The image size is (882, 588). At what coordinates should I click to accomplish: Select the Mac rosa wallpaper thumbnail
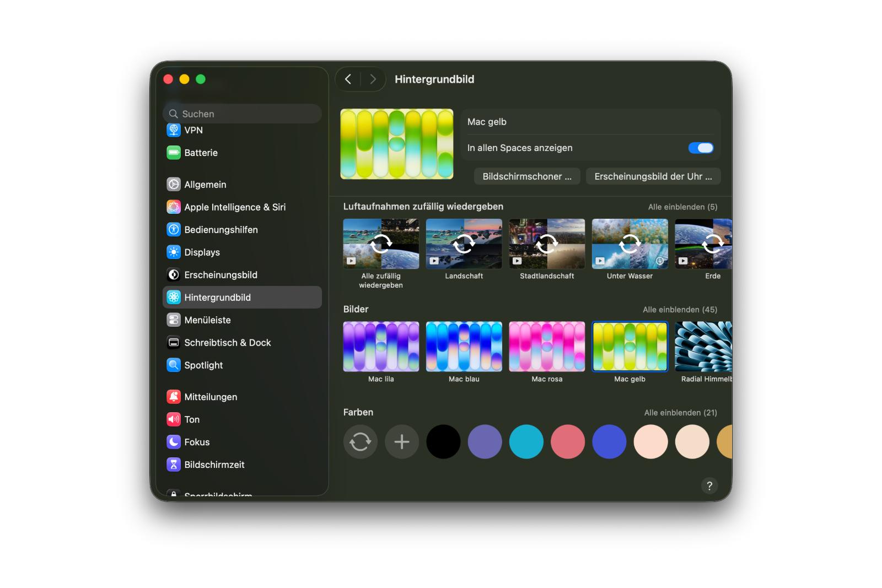[546, 346]
